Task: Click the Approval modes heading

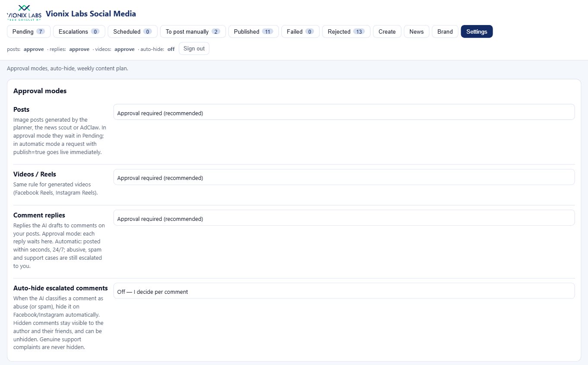Action: click(x=40, y=91)
